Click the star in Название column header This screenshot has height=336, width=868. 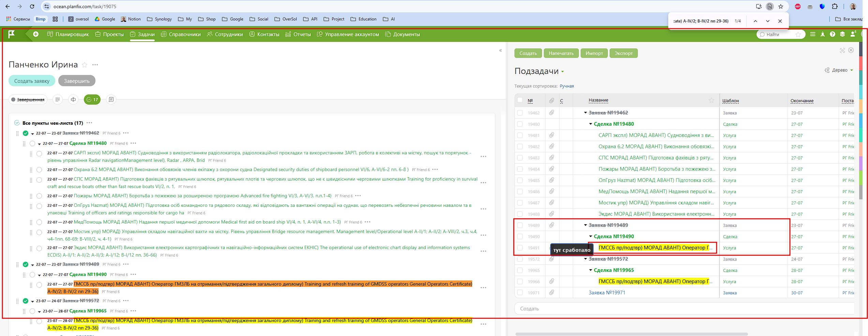(712, 100)
